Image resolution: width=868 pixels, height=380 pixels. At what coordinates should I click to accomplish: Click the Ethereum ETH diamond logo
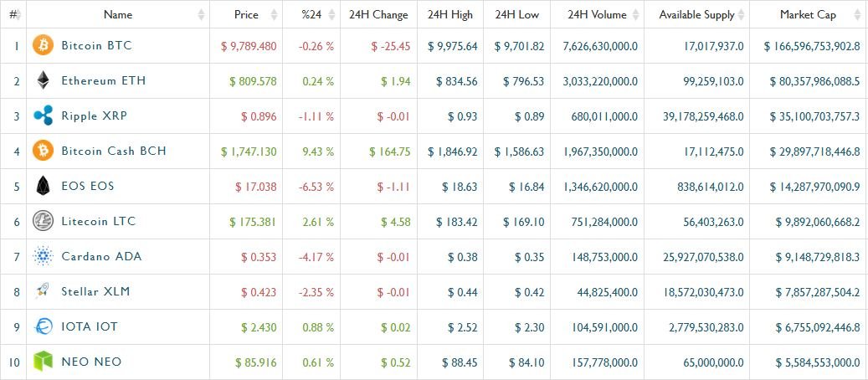(44, 80)
